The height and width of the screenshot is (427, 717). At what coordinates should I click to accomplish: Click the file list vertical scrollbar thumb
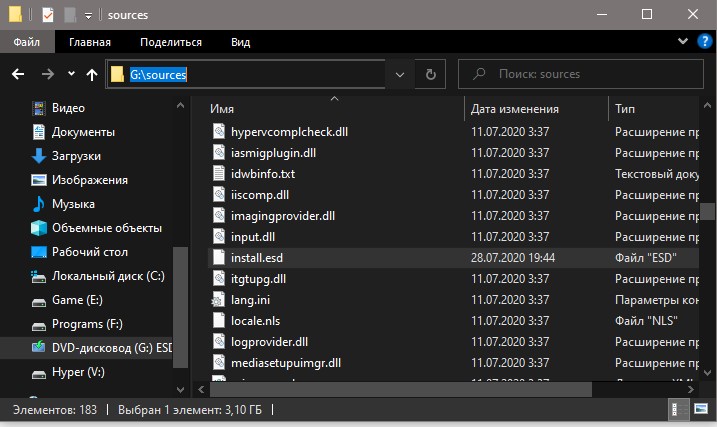tap(707, 212)
